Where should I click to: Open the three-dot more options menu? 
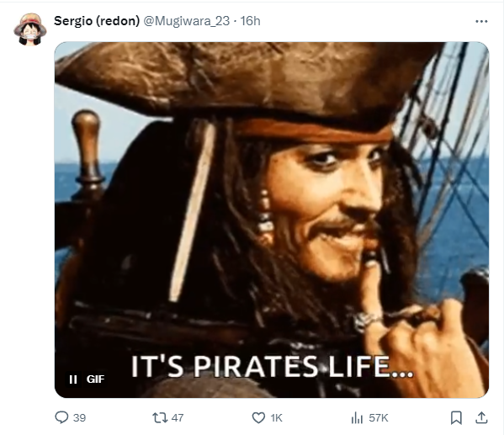481,21
